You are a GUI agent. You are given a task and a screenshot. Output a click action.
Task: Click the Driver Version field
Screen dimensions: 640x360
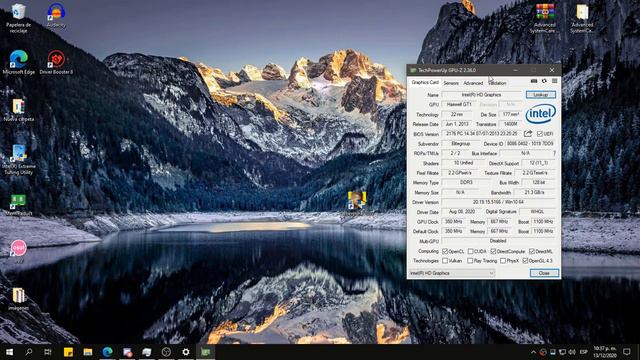(x=498, y=202)
